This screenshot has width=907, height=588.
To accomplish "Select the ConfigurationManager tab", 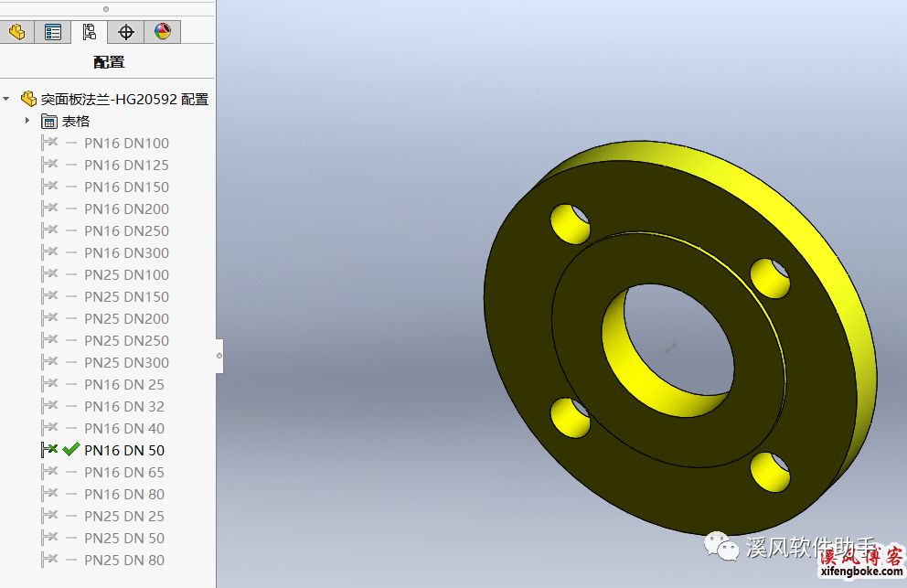I will coord(89,32).
